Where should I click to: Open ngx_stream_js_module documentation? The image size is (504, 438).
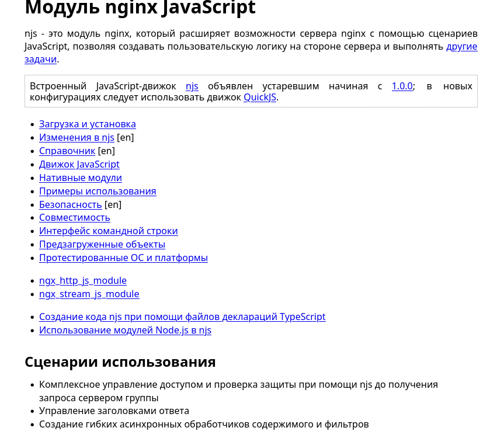click(89, 294)
